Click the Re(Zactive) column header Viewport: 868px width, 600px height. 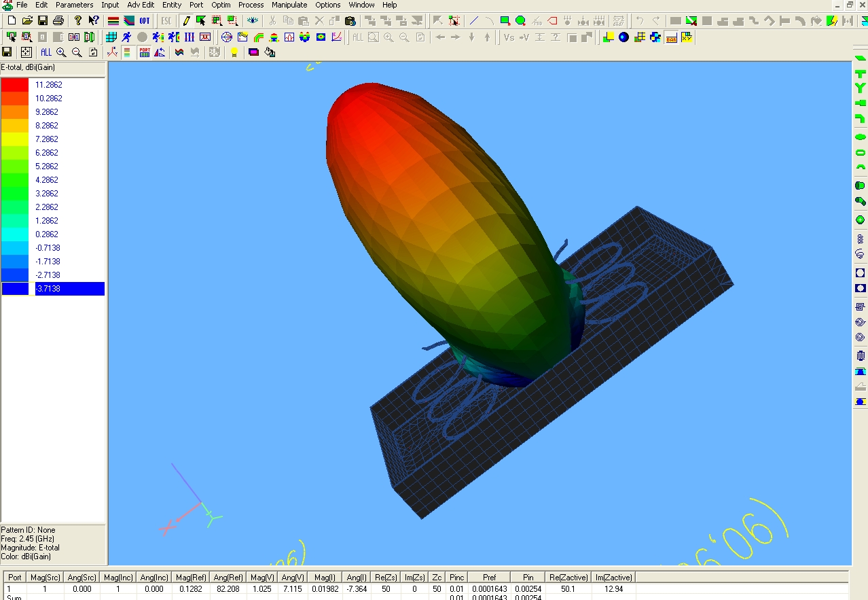pos(571,578)
